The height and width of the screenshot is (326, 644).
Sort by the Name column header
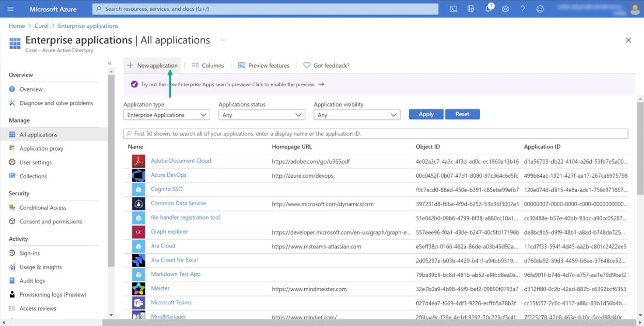point(135,147)
